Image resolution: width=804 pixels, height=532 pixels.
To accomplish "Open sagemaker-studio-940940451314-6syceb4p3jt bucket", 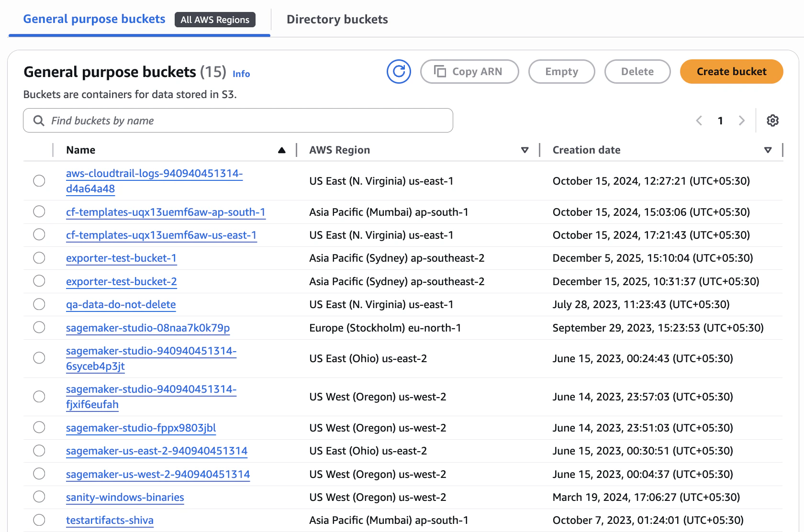I will [x=151, y=358].
